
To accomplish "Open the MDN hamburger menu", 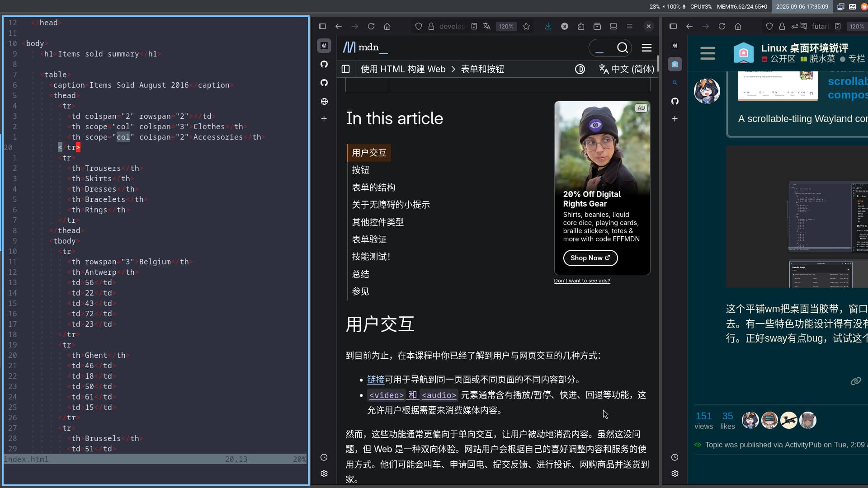I will coord(646,48).
